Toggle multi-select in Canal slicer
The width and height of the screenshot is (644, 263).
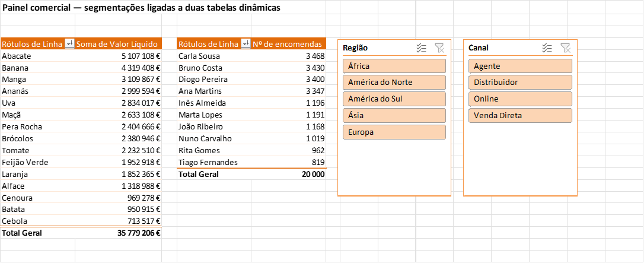tap(547, 48)
